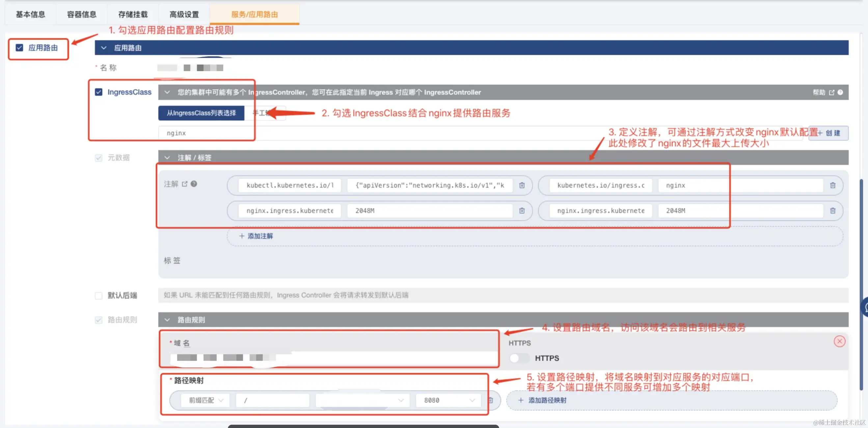Click the path input field showing /
The width and height of the screenshot is (868, 428).
272,400
